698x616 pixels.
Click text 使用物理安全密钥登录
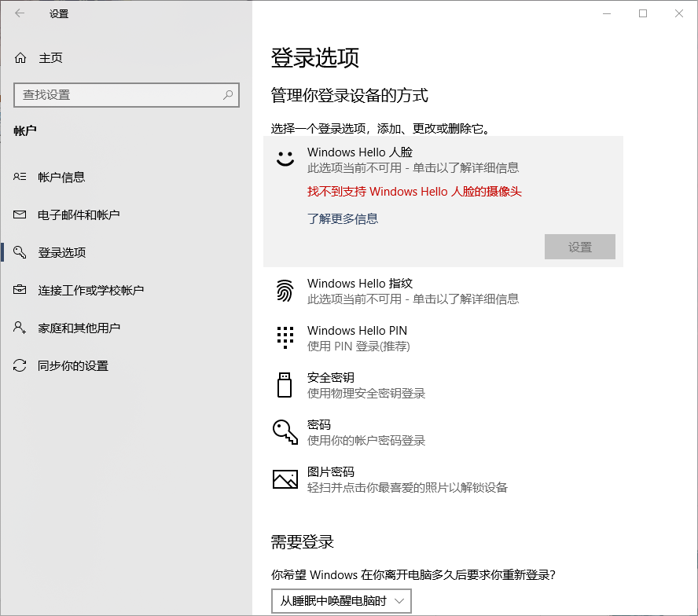tap(366, 394)
